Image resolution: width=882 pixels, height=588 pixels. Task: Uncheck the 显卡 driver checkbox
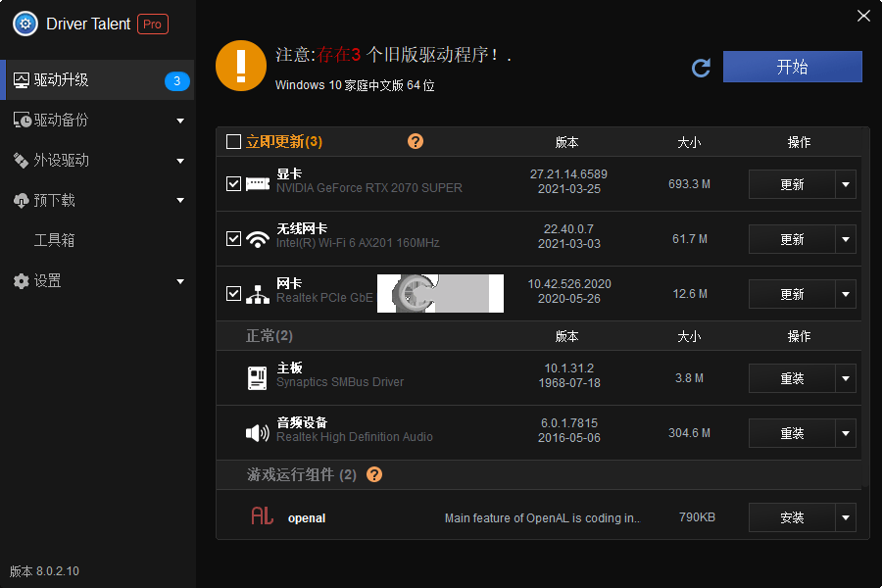coord(233,183)
